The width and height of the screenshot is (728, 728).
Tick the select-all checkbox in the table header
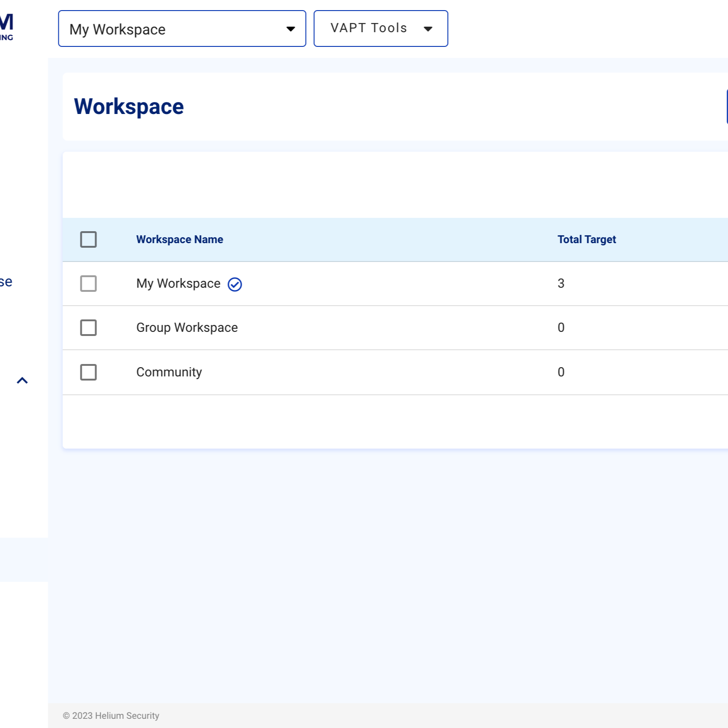[x=88, y=239]
